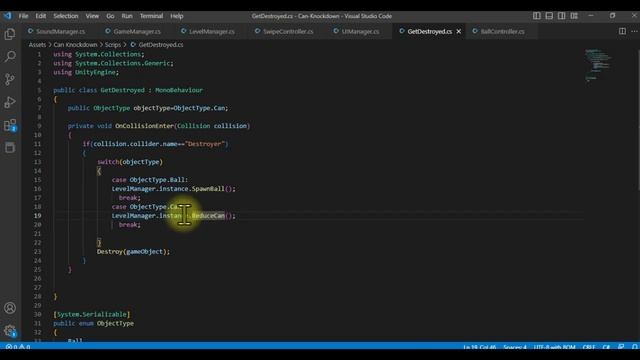Screen dimensions: 640x360
Task: Open the Run menu
Action: coord(127,16)
